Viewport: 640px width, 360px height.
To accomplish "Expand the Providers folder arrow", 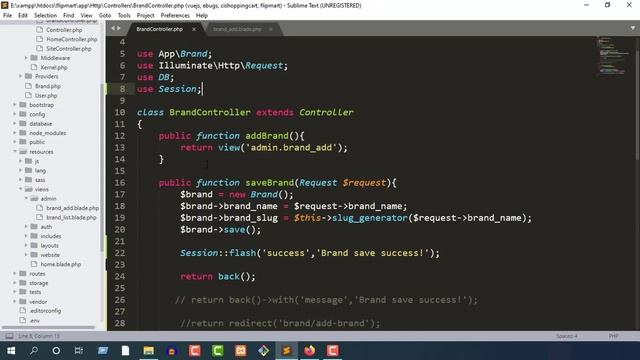I will tap(20, 76).
